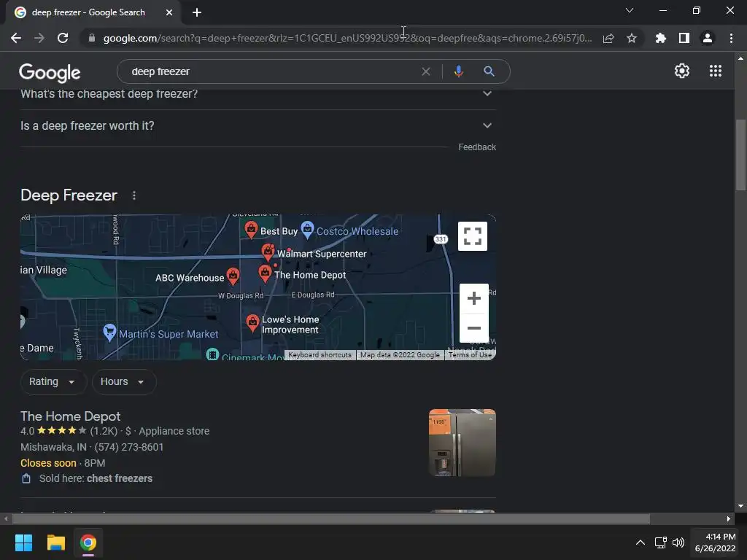Open the Extensions puzzle icon
747x560 pixels.
tap(661, 38)
